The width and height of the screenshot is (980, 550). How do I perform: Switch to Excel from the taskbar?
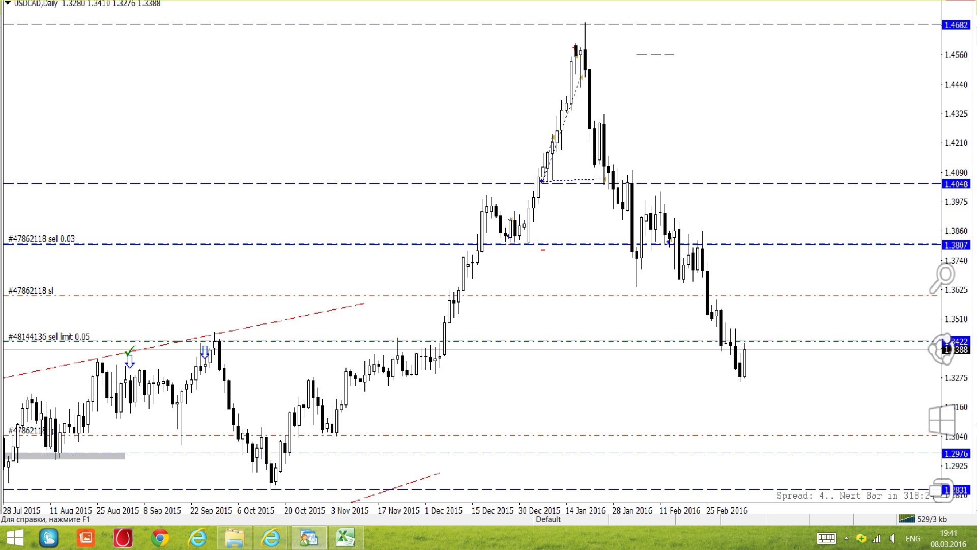345,538
